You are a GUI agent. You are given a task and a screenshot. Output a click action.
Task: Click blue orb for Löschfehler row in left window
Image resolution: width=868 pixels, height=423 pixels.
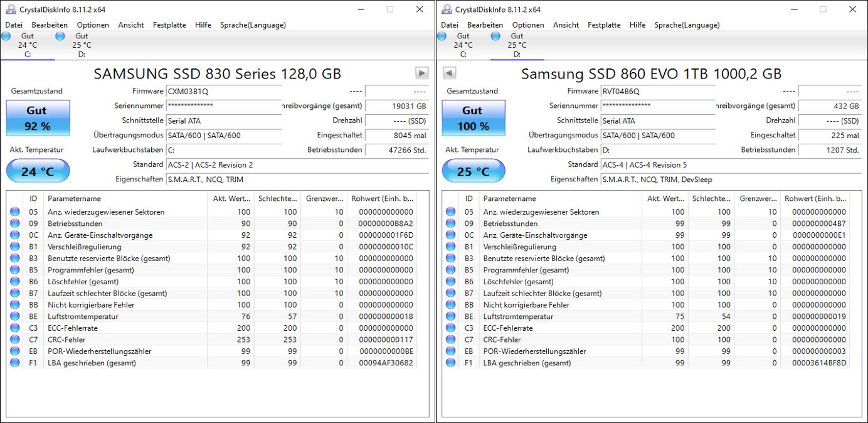14,281
